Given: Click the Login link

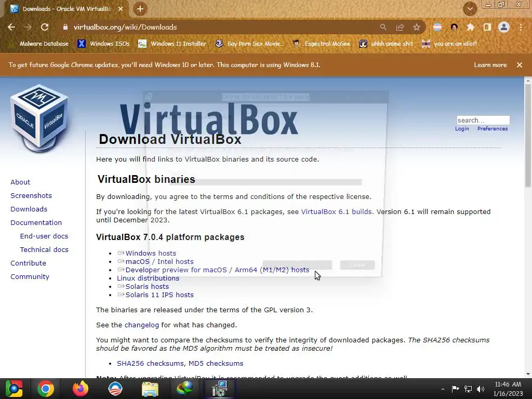Looking at the screenshot, I should 462,129.
